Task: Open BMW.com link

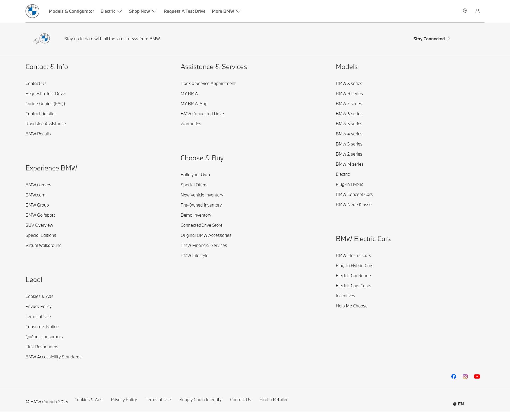Action: (x=35, y=195)
